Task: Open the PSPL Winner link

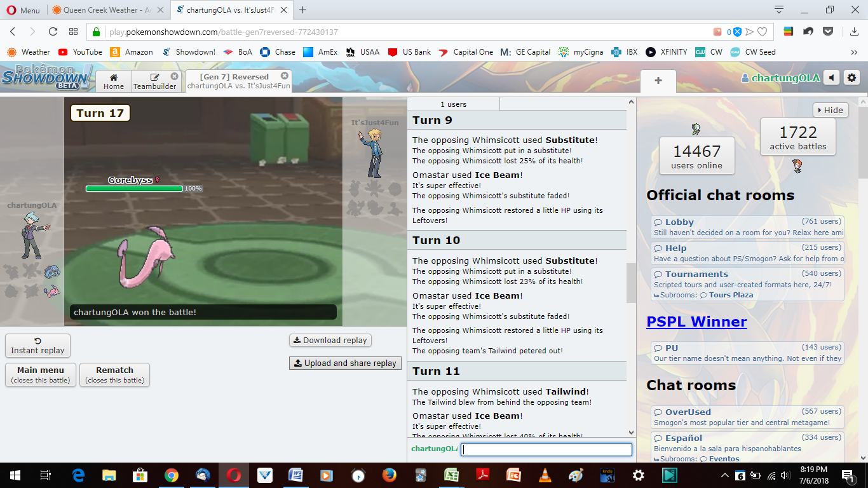Action: (x=696, y=322)
